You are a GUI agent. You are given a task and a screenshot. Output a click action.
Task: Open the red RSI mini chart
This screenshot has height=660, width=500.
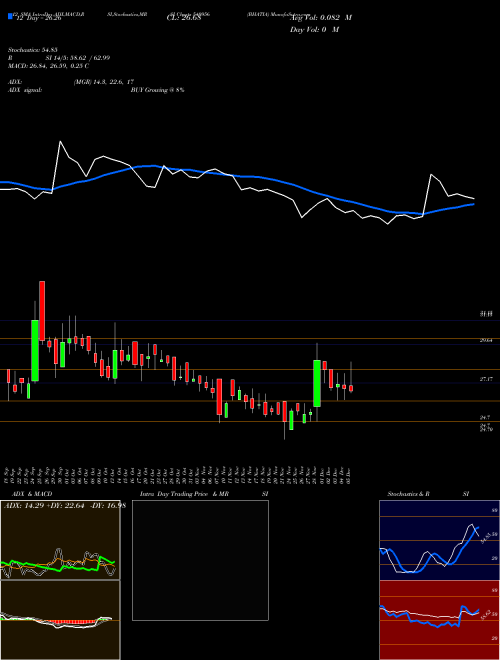[x=439, y=620]
